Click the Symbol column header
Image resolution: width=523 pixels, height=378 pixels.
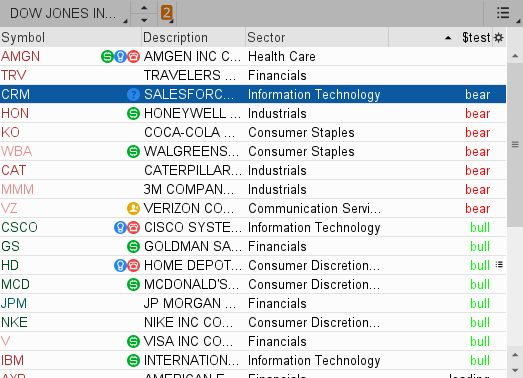[23, 37]
